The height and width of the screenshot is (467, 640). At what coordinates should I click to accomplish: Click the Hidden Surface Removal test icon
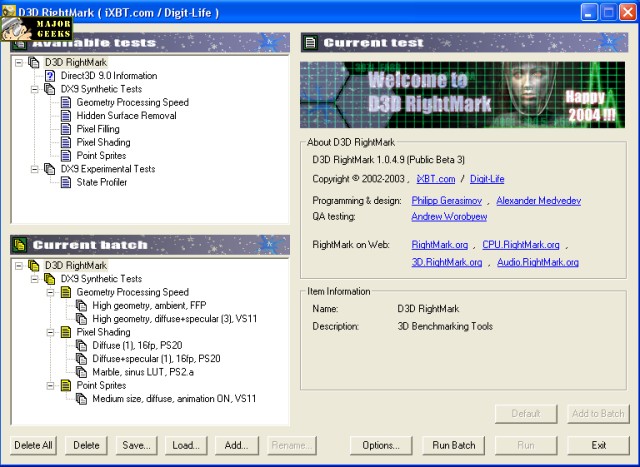coord(66,116)
